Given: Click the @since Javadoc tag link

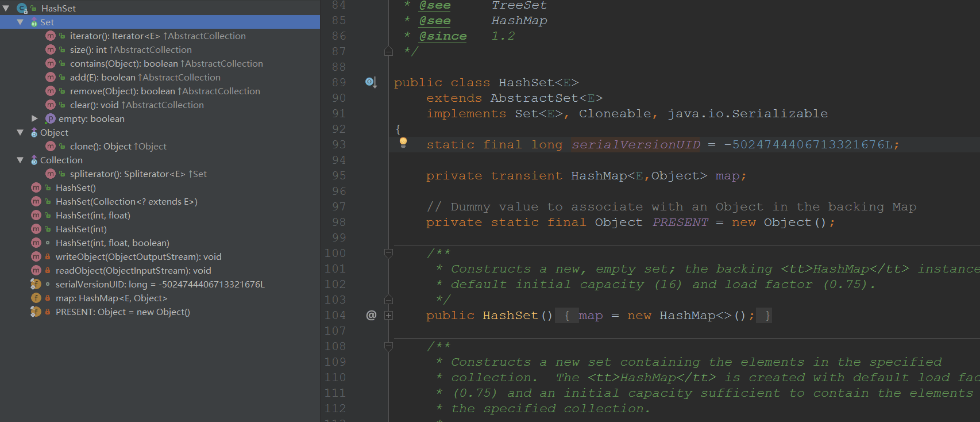Looking at the screenshot, I should tap(442, 36).
